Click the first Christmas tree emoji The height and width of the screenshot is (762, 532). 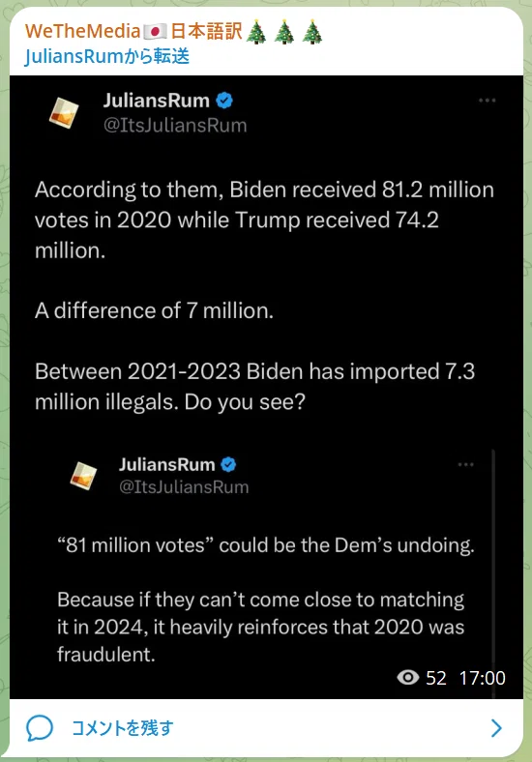(x=256, y=33)
